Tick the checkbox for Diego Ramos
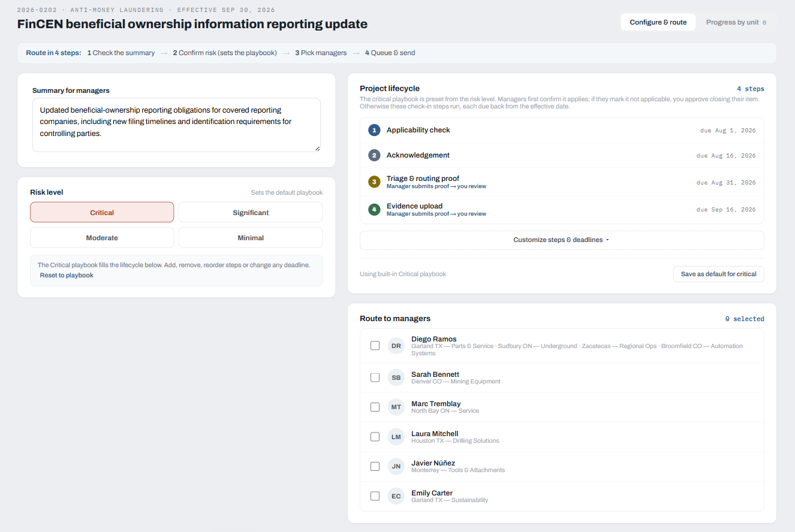This screenshot has width=795, height=532. 375,346
